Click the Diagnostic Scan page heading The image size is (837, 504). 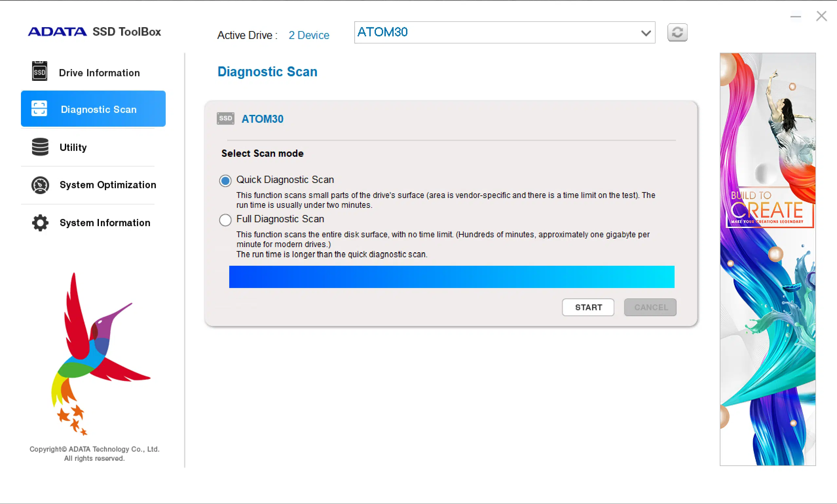coord(267,72)
